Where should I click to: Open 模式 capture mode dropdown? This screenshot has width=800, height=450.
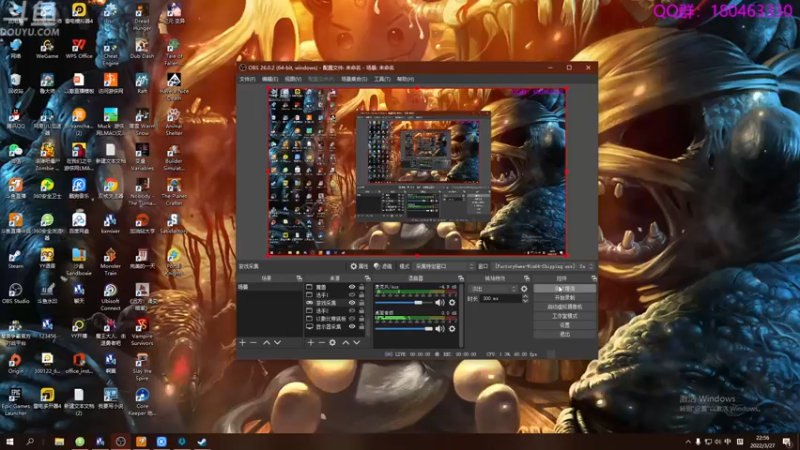coord(444,266)
